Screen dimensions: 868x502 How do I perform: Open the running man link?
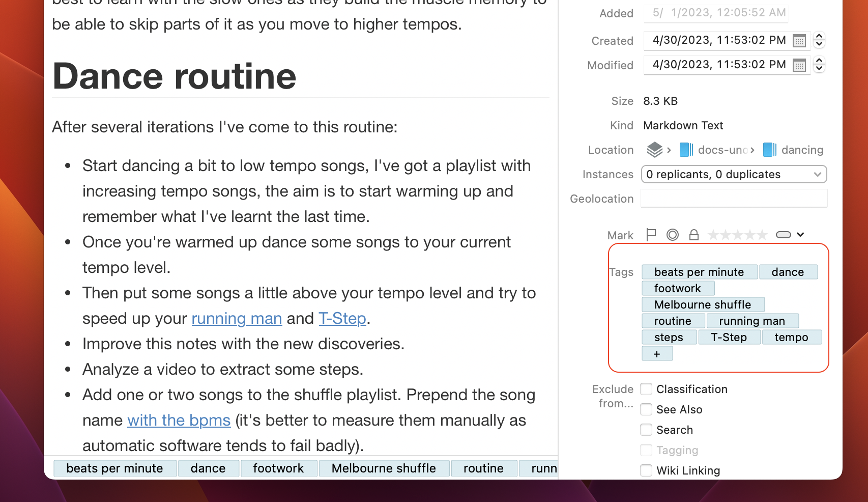coord(237,319)
